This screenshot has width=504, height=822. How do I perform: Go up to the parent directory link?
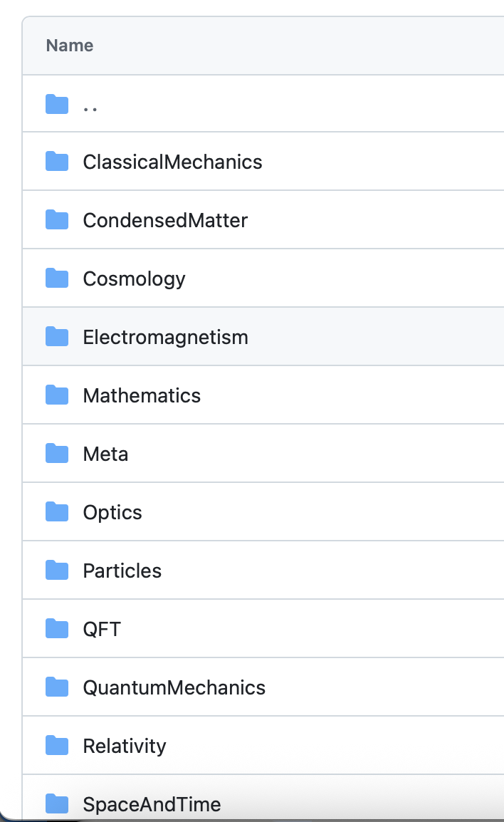(90, 105)
